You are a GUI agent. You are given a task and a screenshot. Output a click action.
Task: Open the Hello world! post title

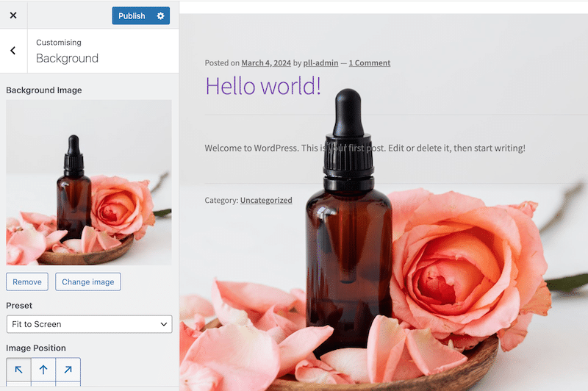263,86
